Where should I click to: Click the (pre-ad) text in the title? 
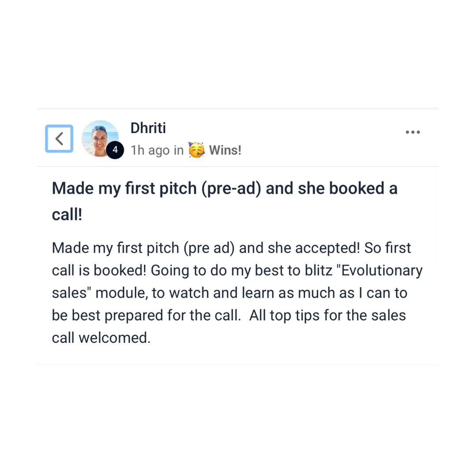231,189
